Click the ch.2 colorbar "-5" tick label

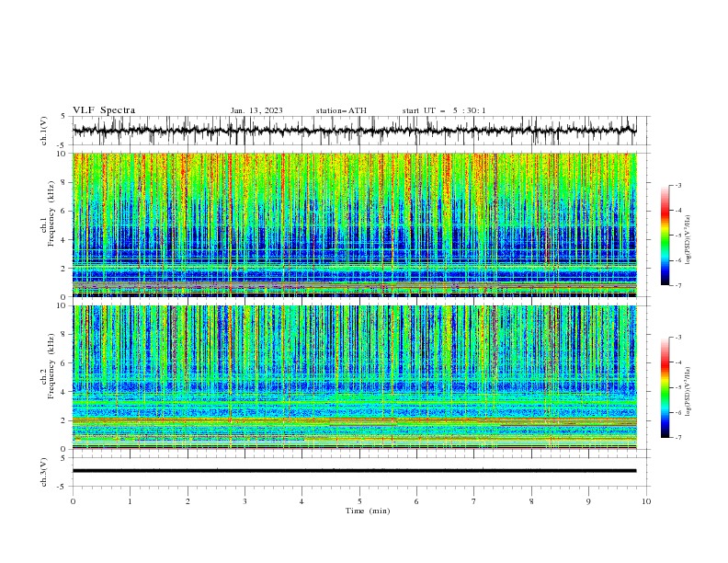pyautogui.click(x=678, y=387)
